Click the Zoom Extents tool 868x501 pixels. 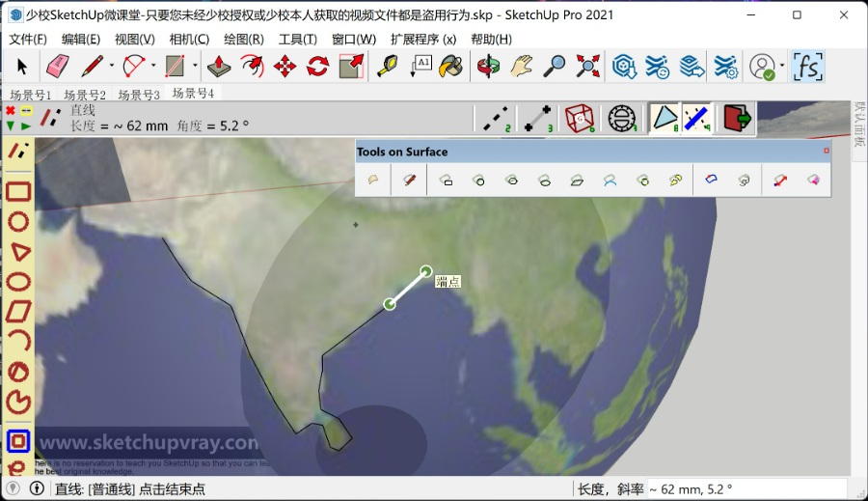tap(587, 67)
